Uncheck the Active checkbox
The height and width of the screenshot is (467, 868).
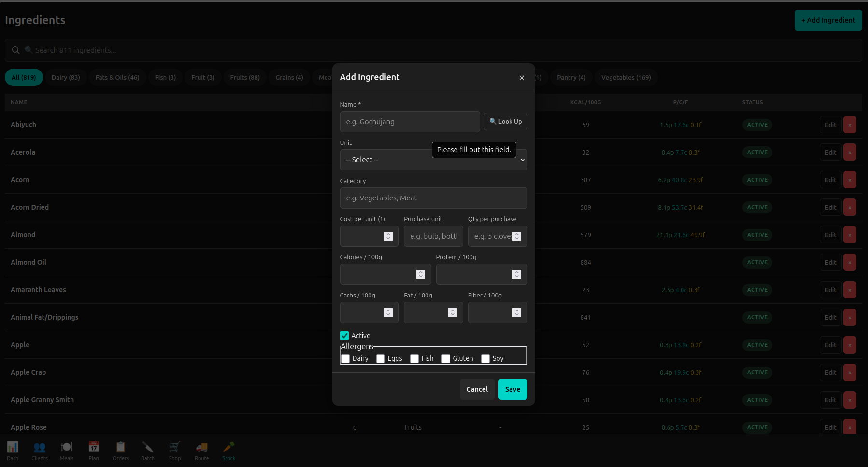(344, 336)
